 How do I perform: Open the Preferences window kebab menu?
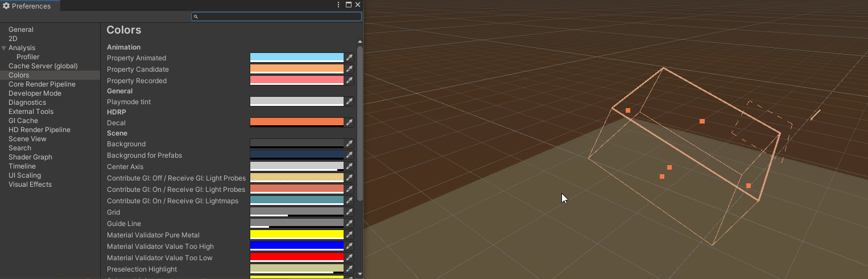339,5
